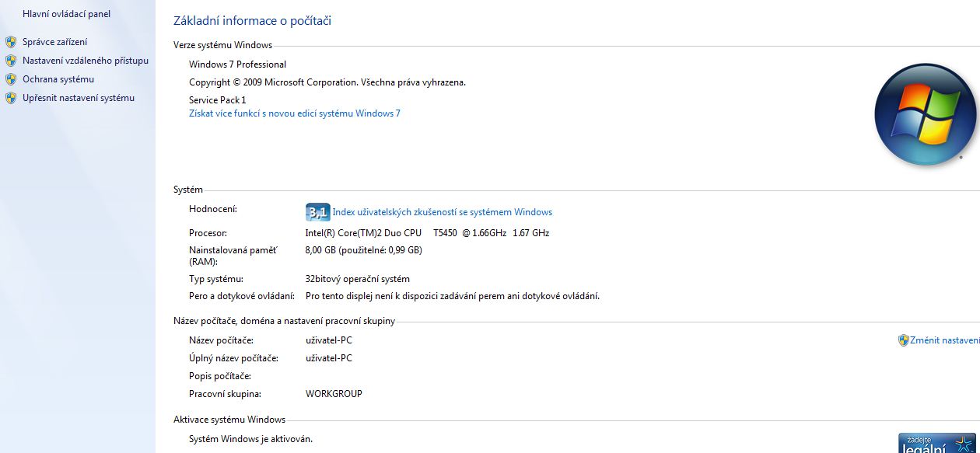
Task: Open Správce zařízení text link
Action: pyautogui.click(x=54, y=42)
